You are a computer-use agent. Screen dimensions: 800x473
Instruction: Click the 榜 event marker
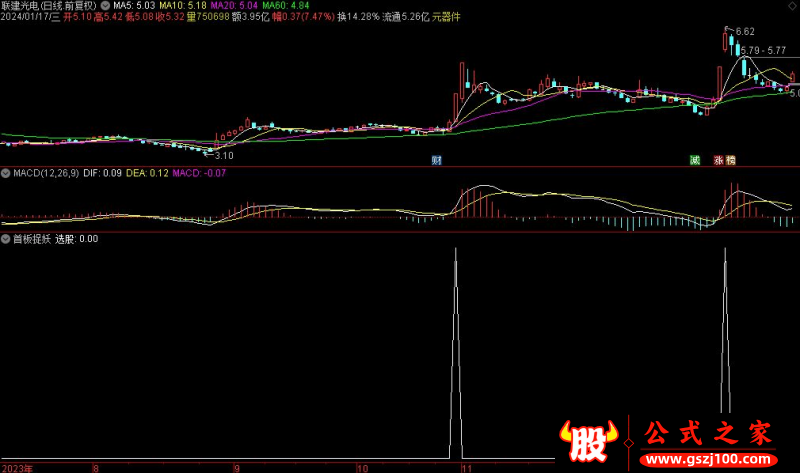click(730, 160)
